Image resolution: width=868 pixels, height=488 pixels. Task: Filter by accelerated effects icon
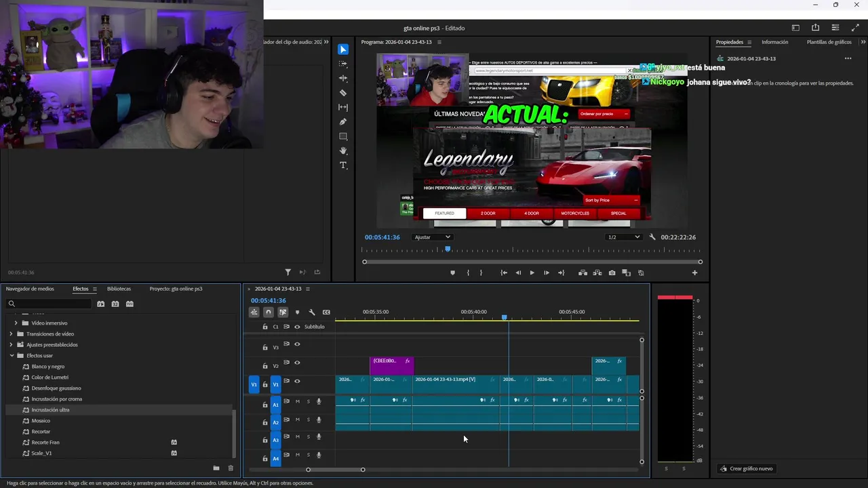(x=100, y=304)
